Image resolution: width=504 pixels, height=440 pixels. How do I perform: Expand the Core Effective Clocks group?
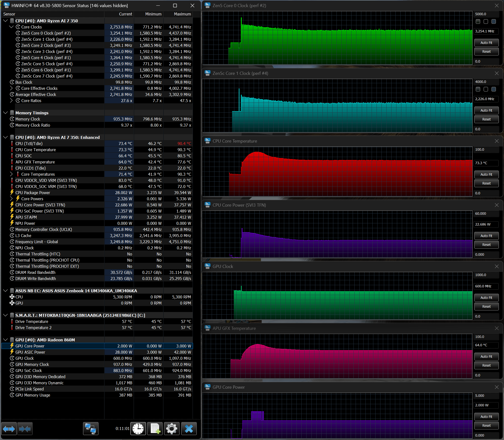point(11,88)
